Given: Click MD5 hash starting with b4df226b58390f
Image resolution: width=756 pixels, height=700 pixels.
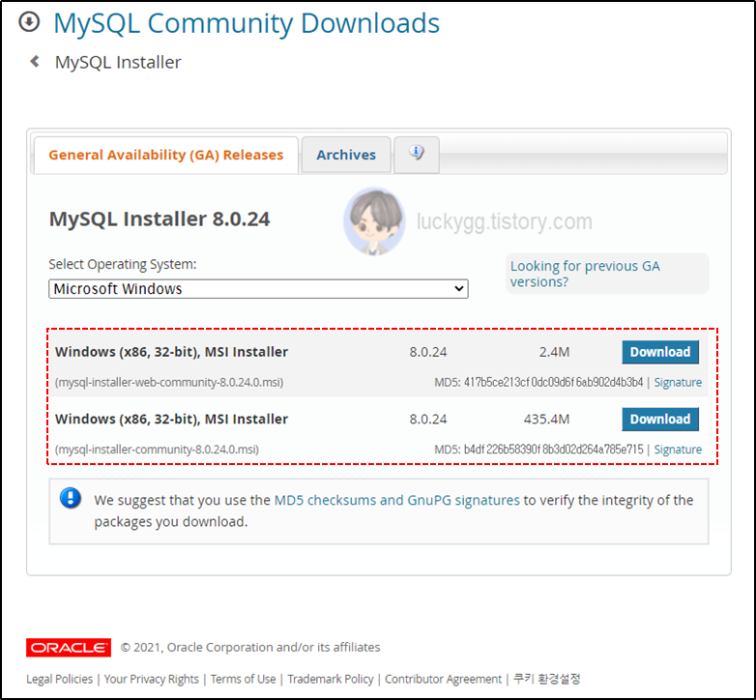Looking at the screenshot, I should click(x=554, y=450).
